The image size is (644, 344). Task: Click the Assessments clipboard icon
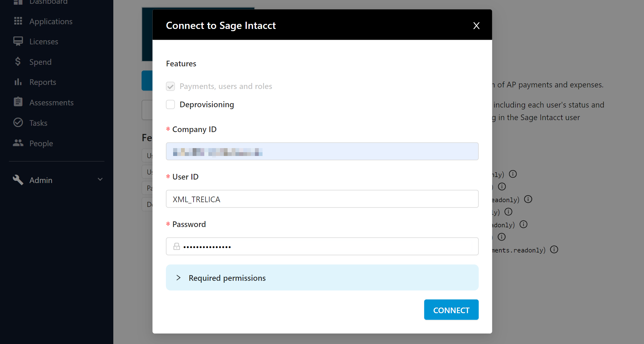click(x=18, y=102)
